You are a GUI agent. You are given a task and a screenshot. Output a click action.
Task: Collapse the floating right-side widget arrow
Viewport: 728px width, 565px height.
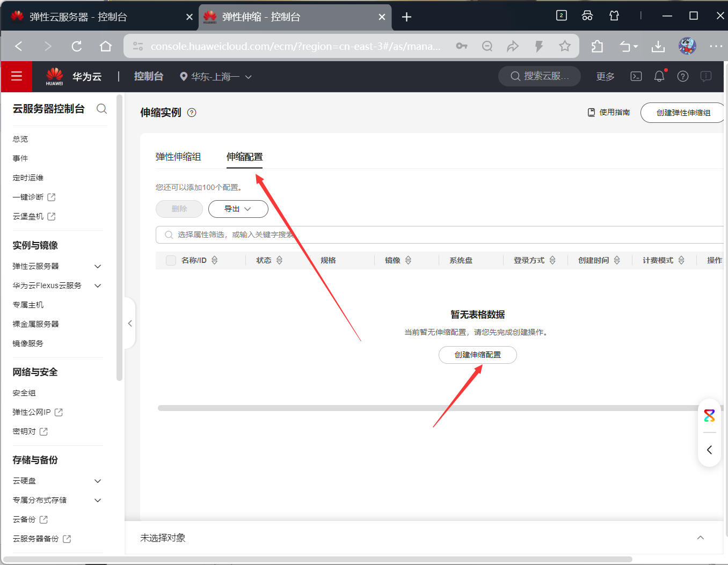(710, 450)
